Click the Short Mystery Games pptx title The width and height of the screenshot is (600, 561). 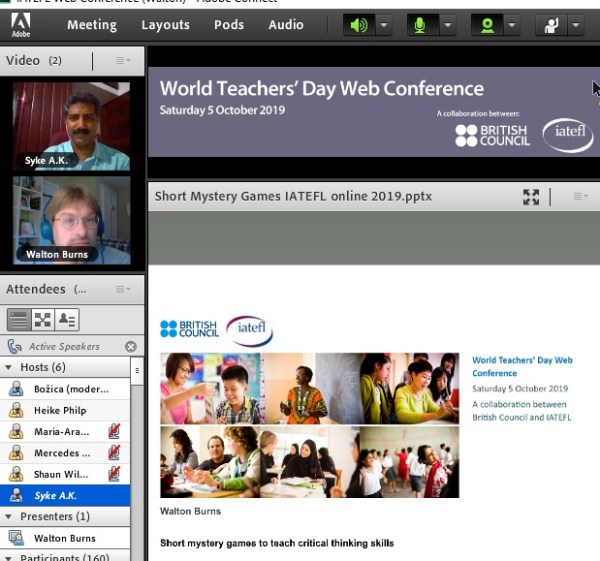293,196
